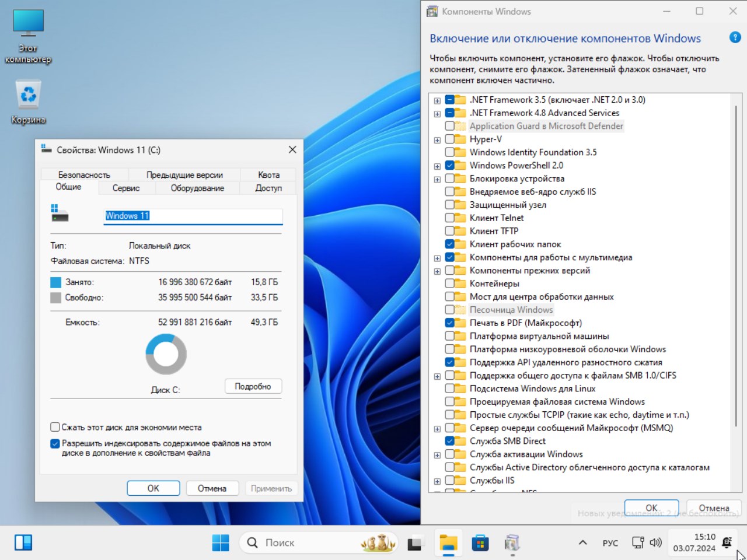
Task: Switch to the Безопасность tab
Action: click(x=84, y=174)
